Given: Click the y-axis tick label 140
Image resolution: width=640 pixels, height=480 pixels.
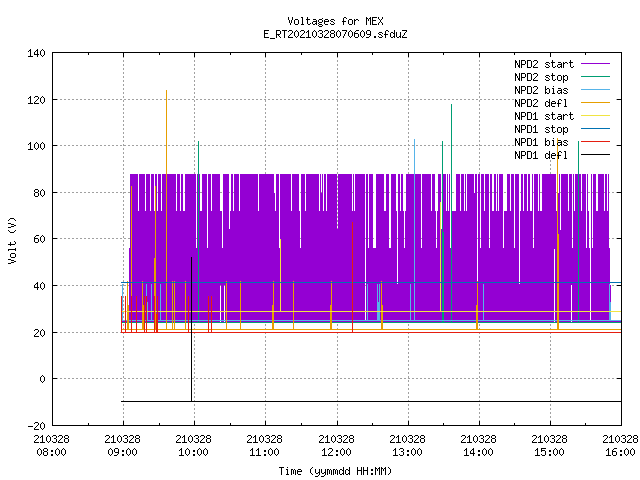Looking at the screenshot, I should coord(36,53).
